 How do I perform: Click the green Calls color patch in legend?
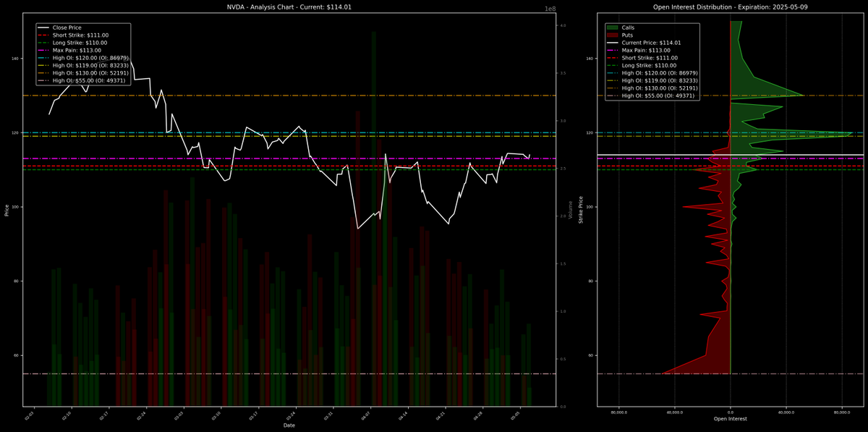click(613, 27)
